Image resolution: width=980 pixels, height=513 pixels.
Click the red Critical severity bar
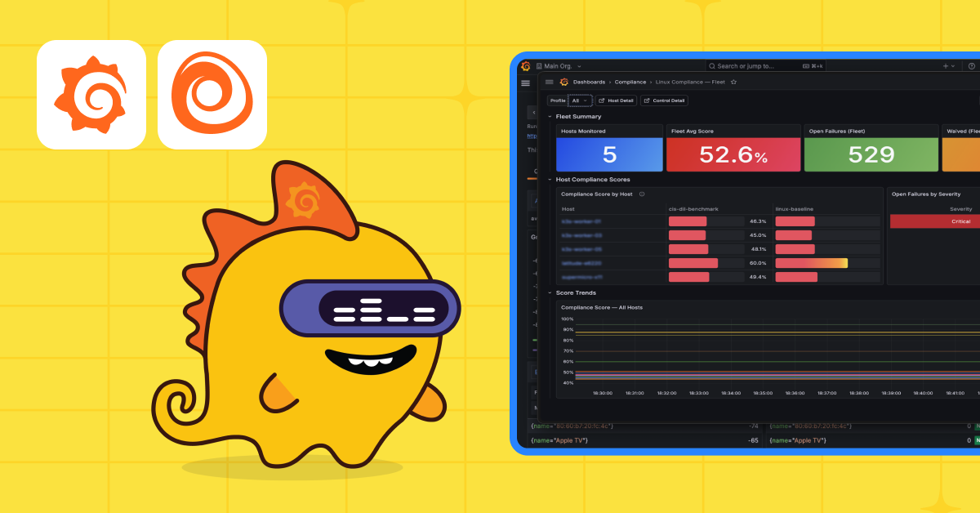935,221
